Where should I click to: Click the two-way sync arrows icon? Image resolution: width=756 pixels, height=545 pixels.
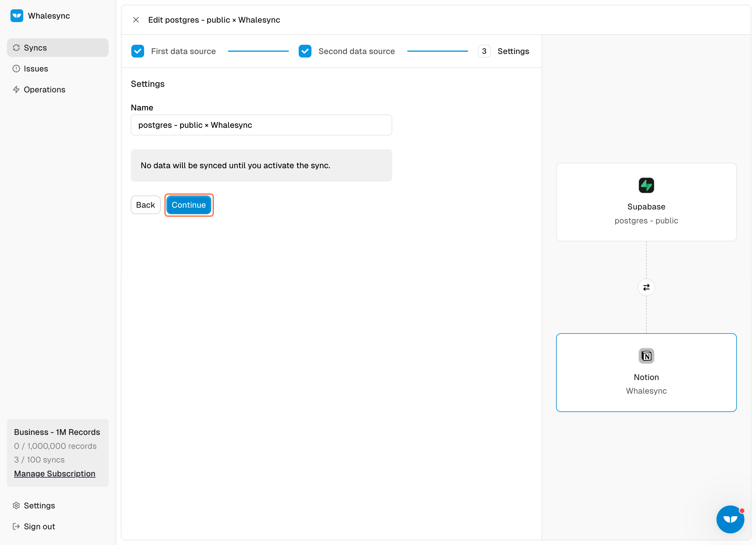(x=646, y=287)
